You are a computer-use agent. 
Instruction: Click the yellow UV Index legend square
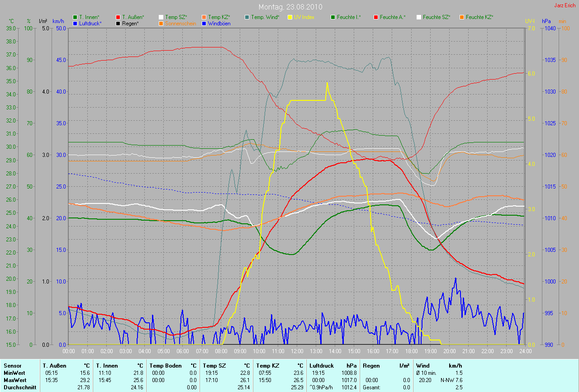[290, 17]
